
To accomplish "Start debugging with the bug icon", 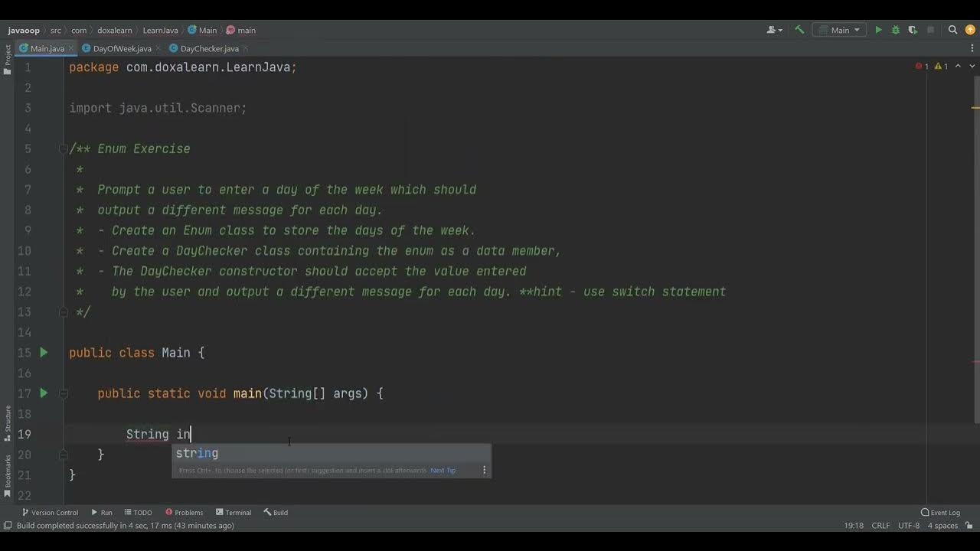I will pos(895,30).
